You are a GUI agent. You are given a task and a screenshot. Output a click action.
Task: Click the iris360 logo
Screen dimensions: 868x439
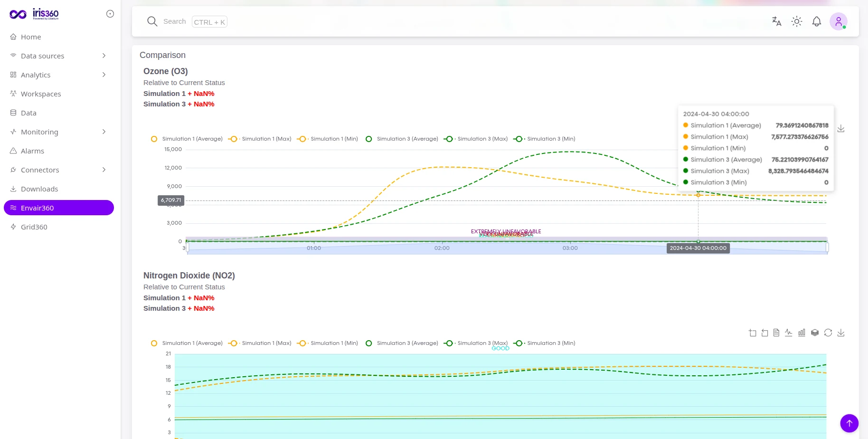pos(34,14)
